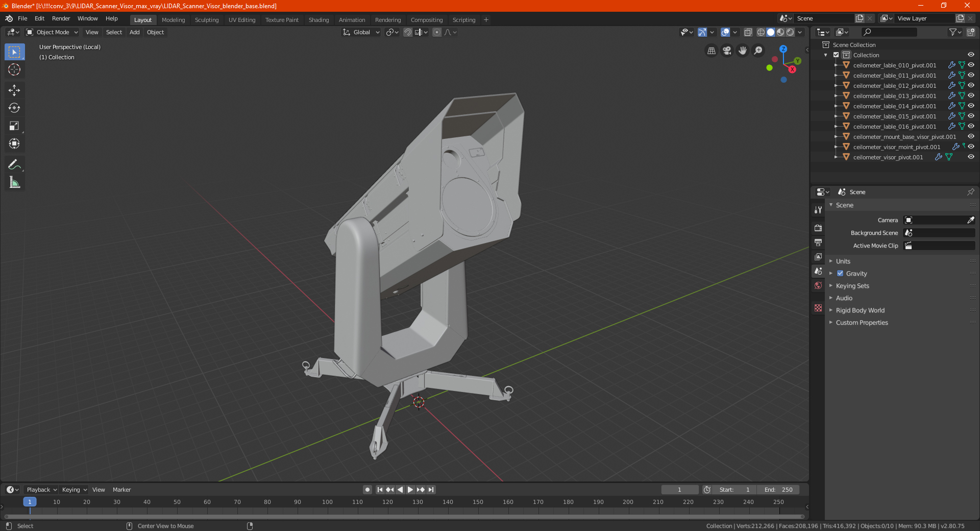Activate the Transform tool
Screen dimensions: 980x531
click(x=14, y=143)
